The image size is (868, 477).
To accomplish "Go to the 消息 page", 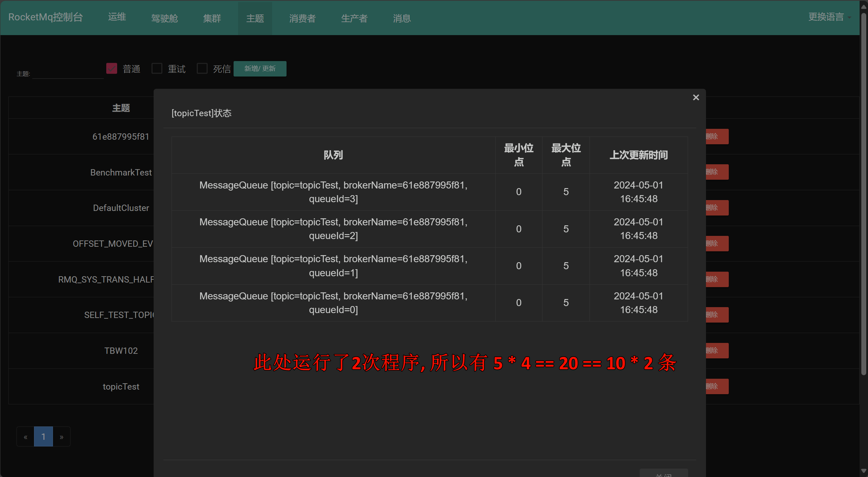I will click(402, 18).
